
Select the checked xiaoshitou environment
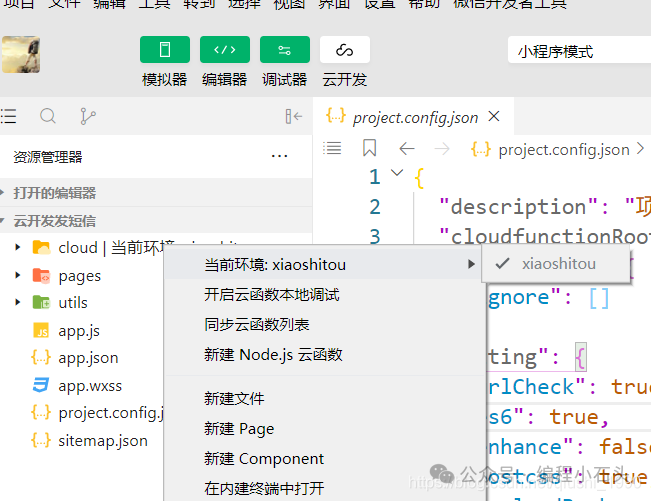556,264
